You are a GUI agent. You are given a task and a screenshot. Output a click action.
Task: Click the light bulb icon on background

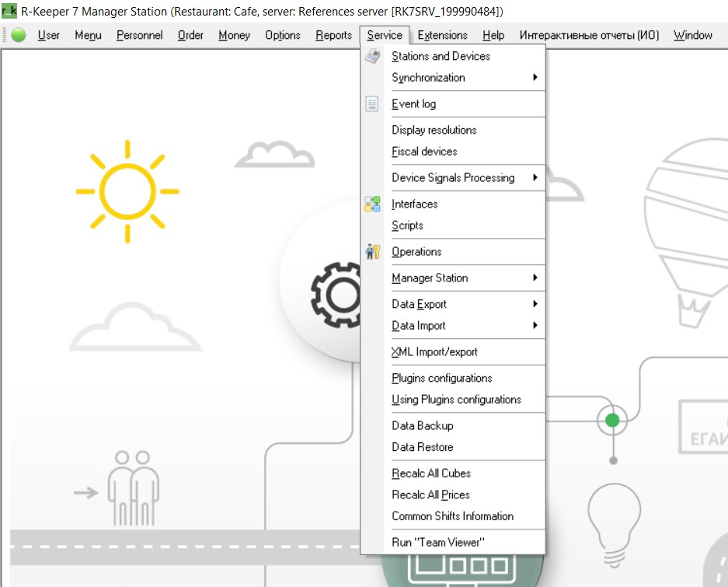pos(615,524)
